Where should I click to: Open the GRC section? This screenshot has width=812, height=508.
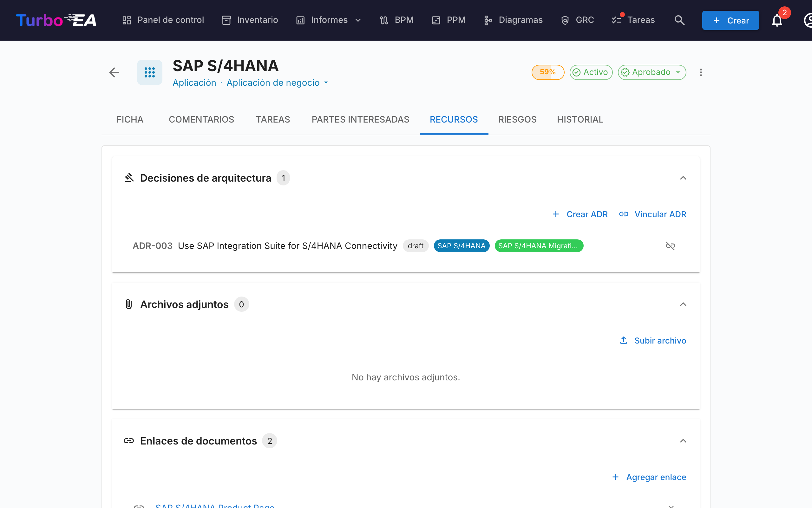578,20
